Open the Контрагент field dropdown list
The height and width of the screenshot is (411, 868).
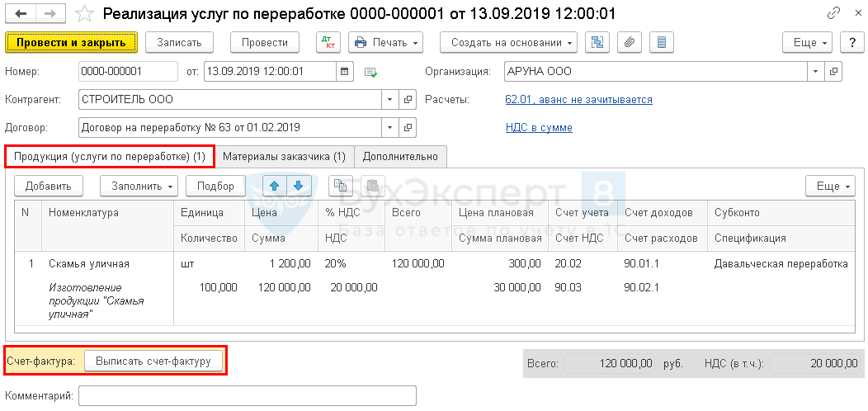[389, 100]
